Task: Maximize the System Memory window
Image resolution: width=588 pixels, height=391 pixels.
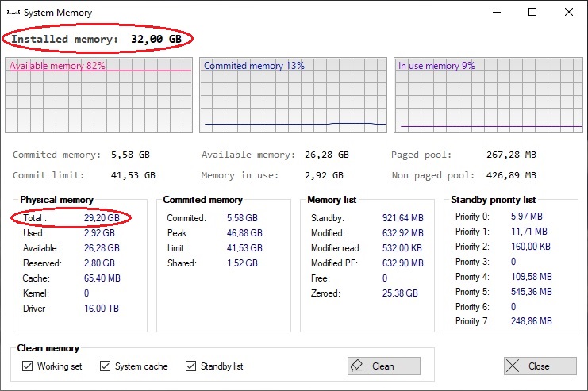Action: 532,13
